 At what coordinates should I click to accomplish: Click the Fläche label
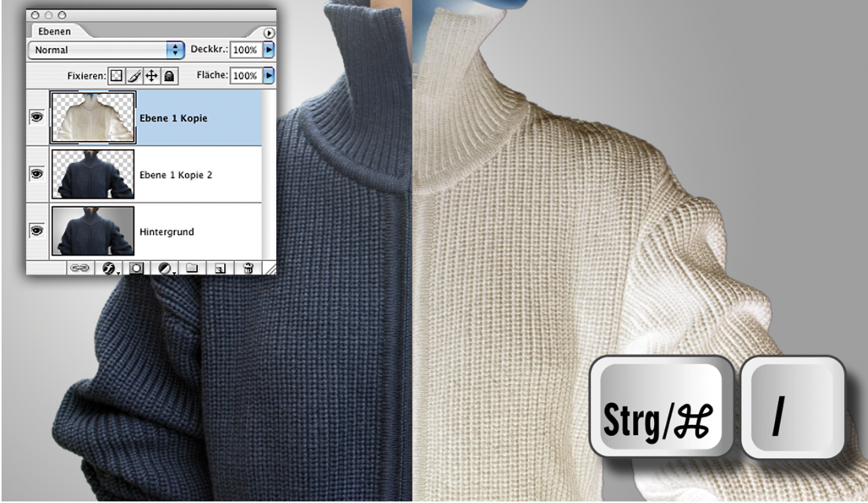click(212, 75)
